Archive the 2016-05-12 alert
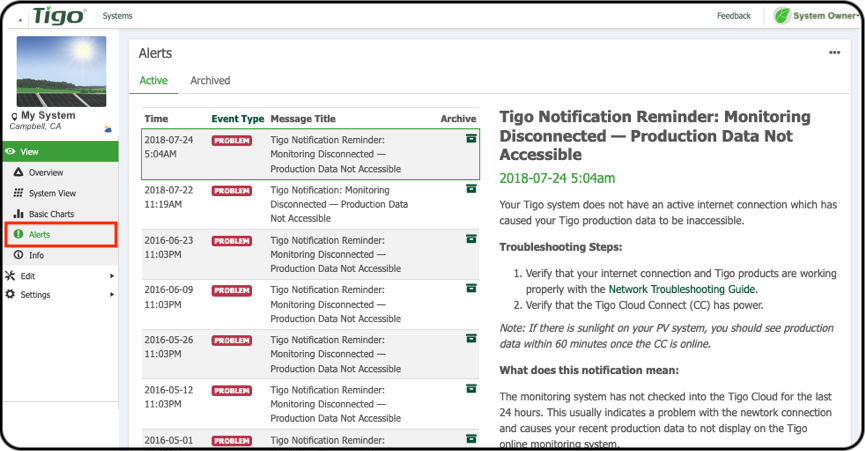 [471, 389]
